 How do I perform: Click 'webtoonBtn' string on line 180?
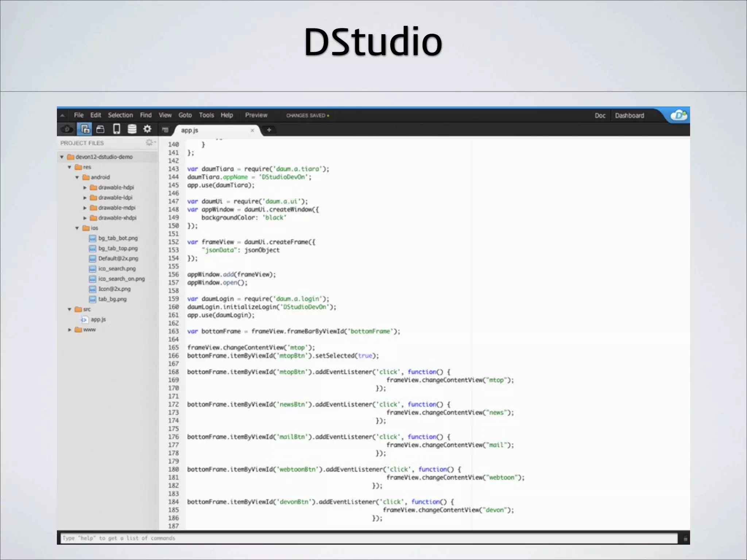pyautogui.click(x=297, y=470)
